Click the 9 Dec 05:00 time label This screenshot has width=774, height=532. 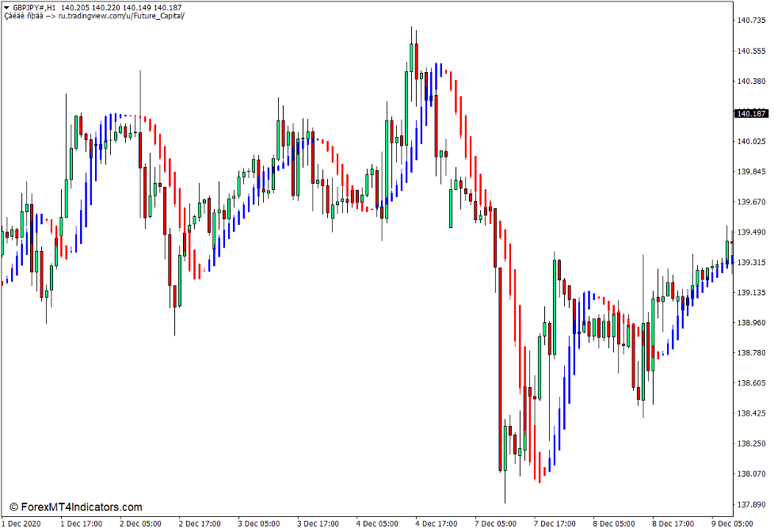(x=732, y=523)
